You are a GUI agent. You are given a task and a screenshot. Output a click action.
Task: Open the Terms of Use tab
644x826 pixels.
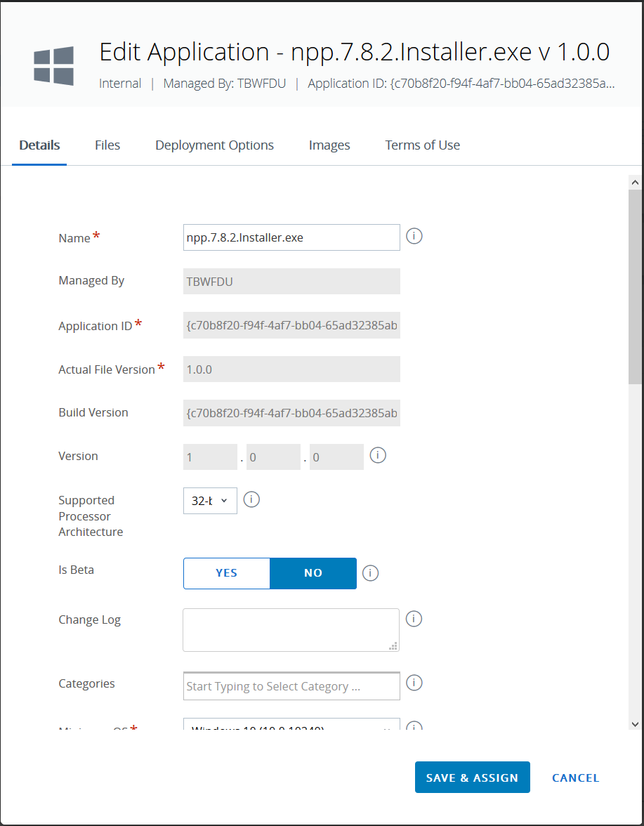tap(422, 145)
